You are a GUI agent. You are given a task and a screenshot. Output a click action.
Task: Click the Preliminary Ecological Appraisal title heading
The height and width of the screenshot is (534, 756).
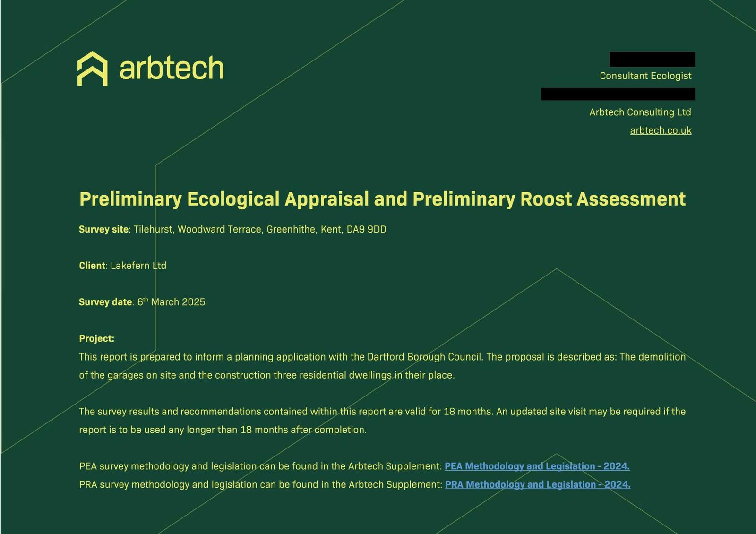382,199
